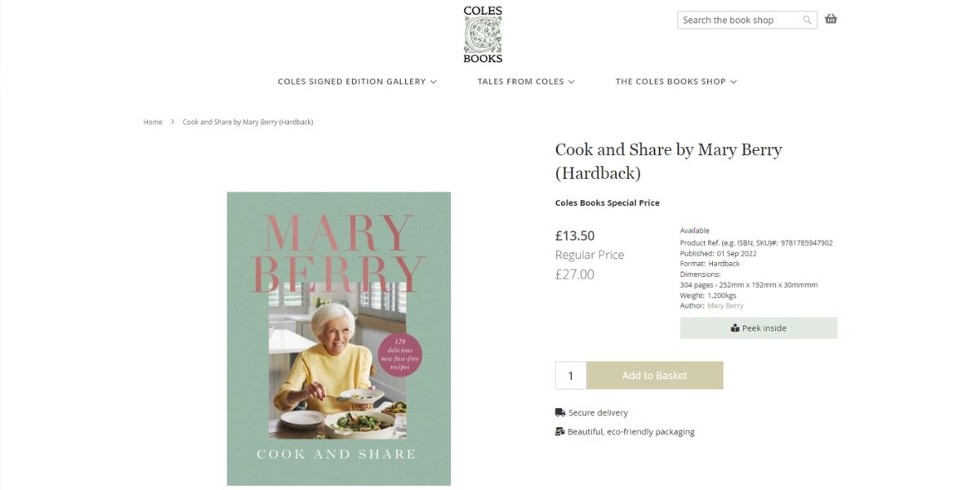Click the Peek inside book icon
Viewport: 980px width, 490px height.
pos(734,327)
